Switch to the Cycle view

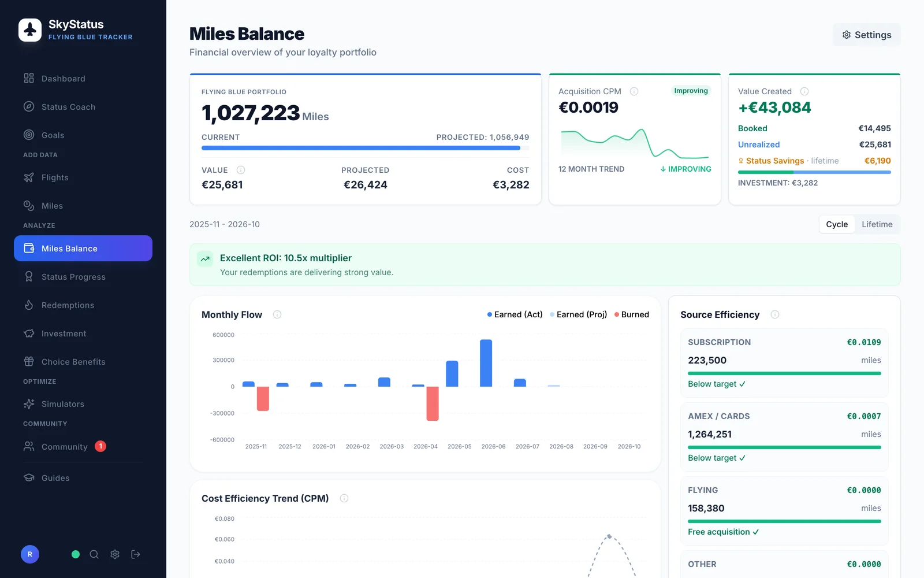tap(837, 224)
